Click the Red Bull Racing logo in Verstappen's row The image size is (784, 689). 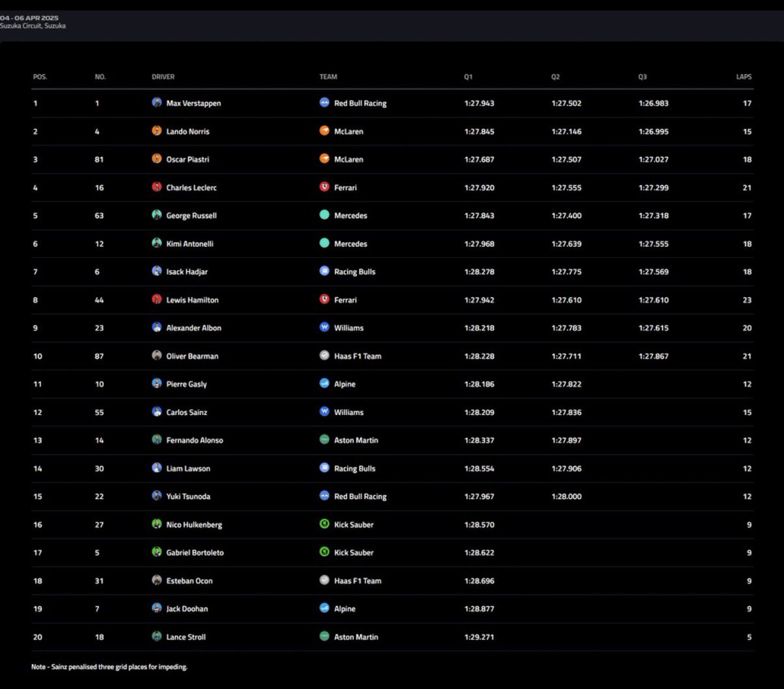(x=325, y=103)
